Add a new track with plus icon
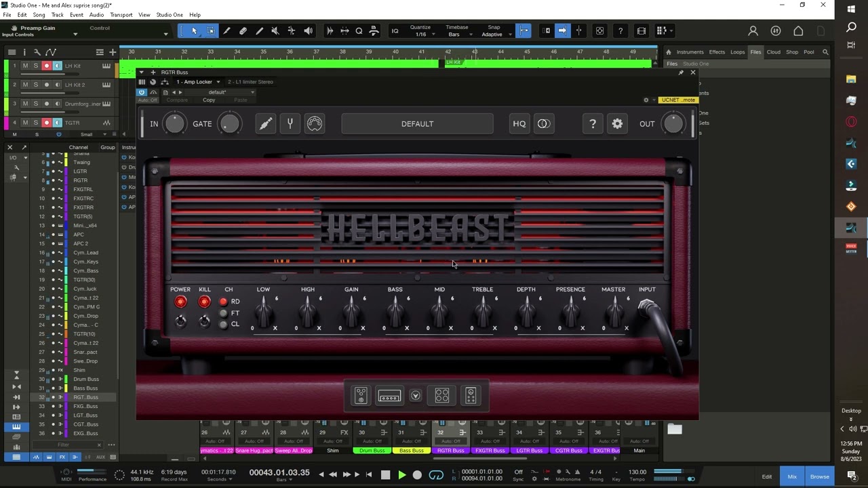868x488 pixels. [x=113, y=52]
